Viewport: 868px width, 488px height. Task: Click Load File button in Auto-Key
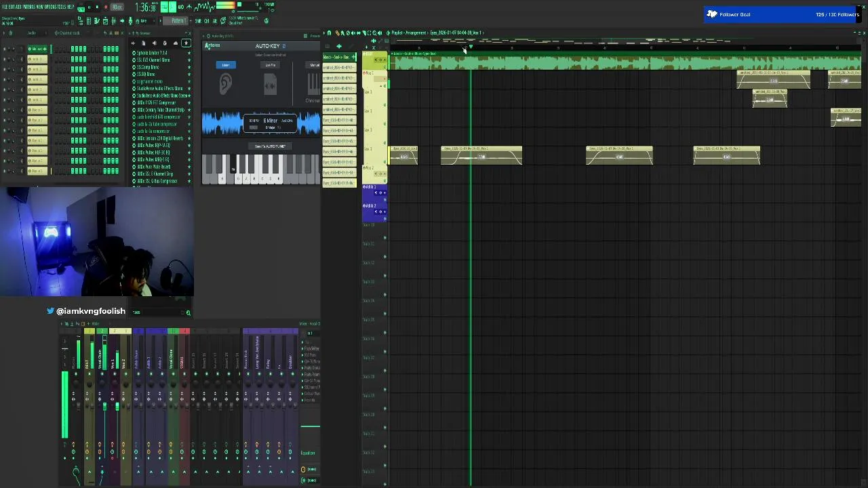point(270,65)
